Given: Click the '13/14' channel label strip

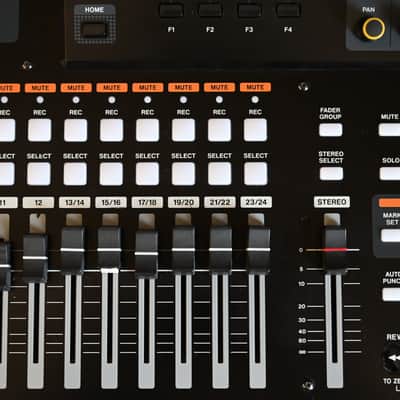Looking at the screenshot, I should (x=75, y=203).
